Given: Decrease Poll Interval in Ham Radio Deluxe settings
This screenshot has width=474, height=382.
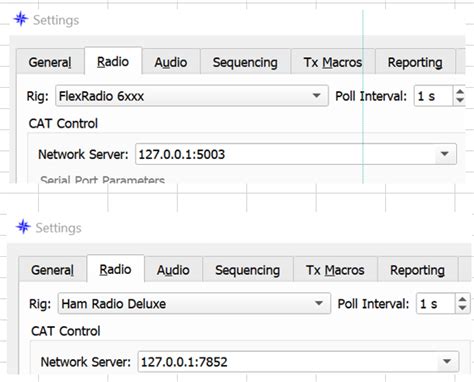Looking at the screenshot, I should pyautogui.click(x=463, y=308).
